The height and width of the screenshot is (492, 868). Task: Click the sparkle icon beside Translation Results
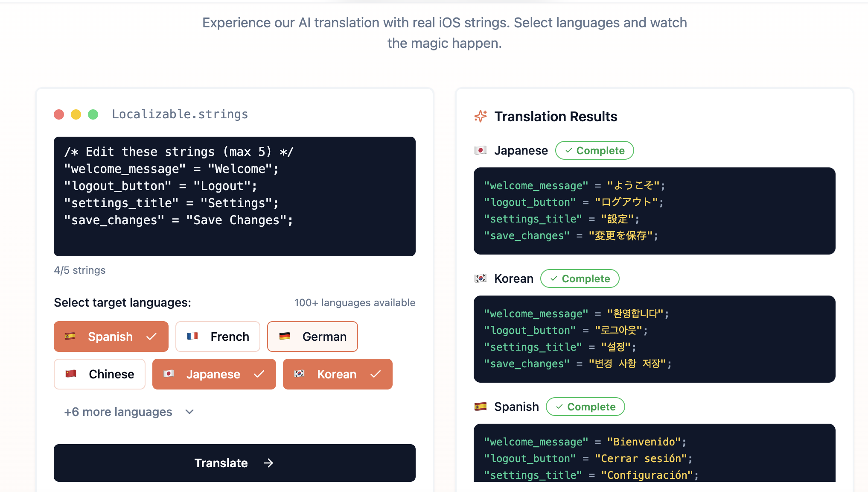tap(481, 116)
